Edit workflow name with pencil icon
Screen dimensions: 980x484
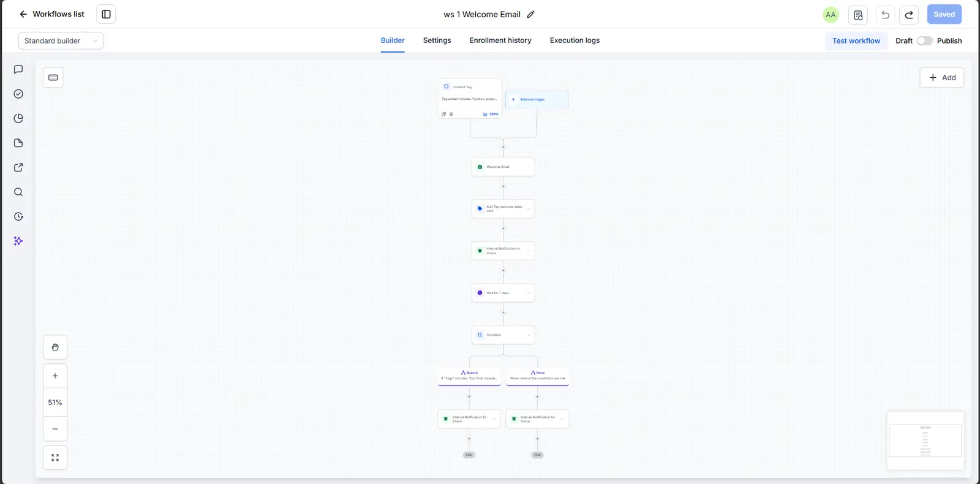tap(531, 14)
